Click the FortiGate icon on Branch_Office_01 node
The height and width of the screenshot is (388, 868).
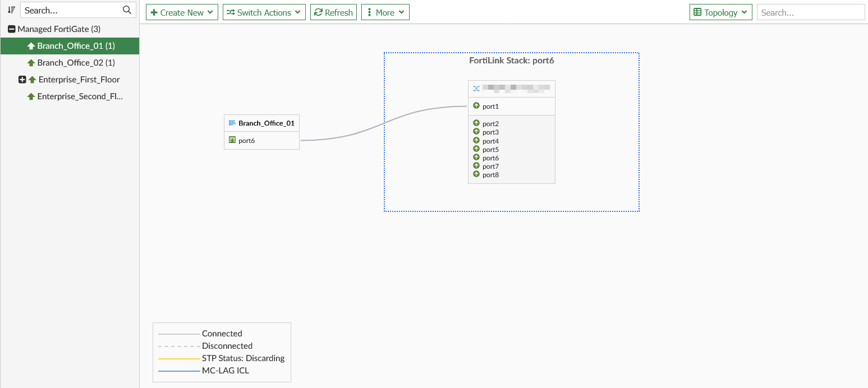coord(232,123)
